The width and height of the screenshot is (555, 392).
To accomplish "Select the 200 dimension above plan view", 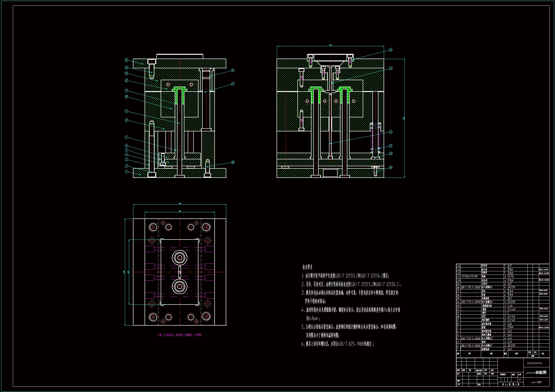I will pyautogui.click(x=180, y=203).
